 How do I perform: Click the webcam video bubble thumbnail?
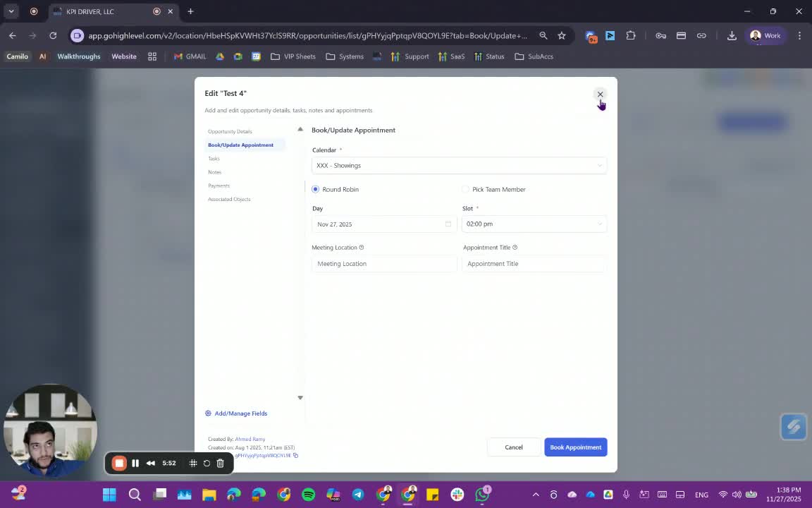[50, 430]
